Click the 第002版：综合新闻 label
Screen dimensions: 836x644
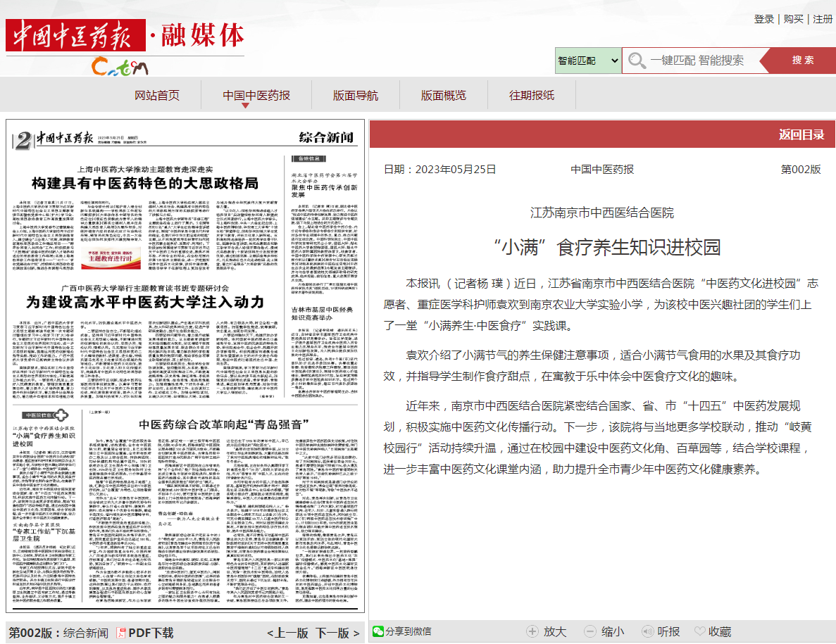tap(58, 633)
